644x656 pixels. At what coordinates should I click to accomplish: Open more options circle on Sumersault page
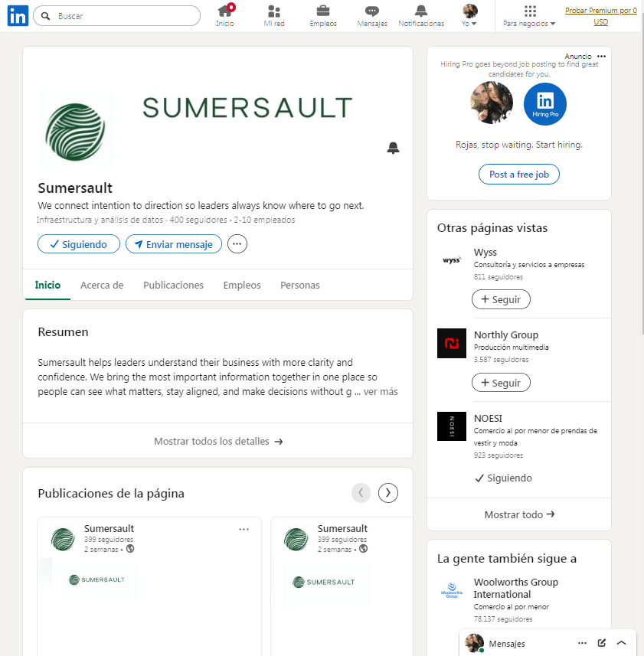coord(237,244)
